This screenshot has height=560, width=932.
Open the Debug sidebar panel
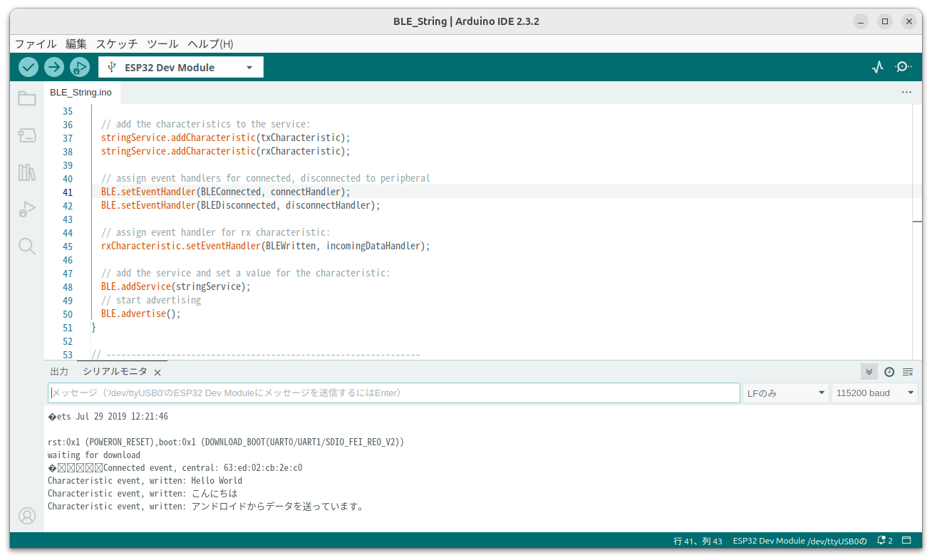[x=27, y=209]
